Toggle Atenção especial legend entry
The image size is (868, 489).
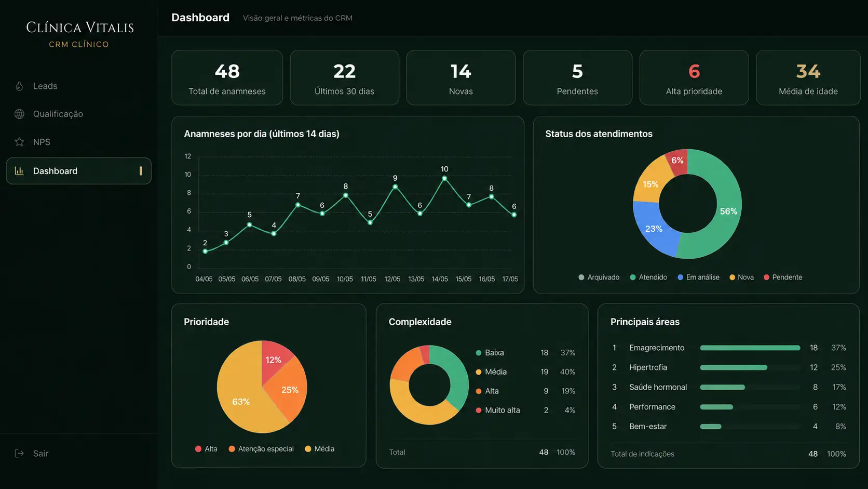tap(261, 449)
